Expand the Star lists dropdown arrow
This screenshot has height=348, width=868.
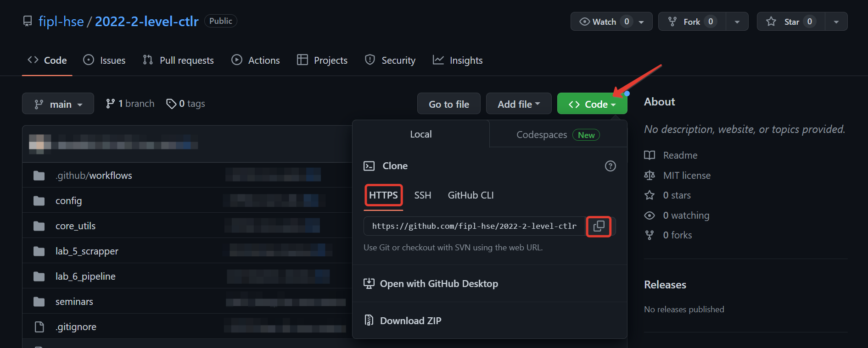tap(836, 22)
